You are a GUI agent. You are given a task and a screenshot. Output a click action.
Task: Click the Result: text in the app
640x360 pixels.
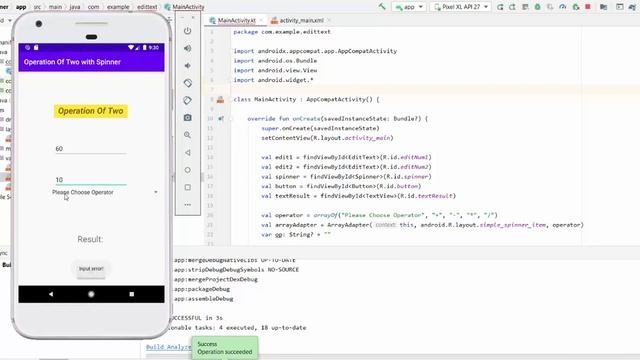tap(90, 239)
